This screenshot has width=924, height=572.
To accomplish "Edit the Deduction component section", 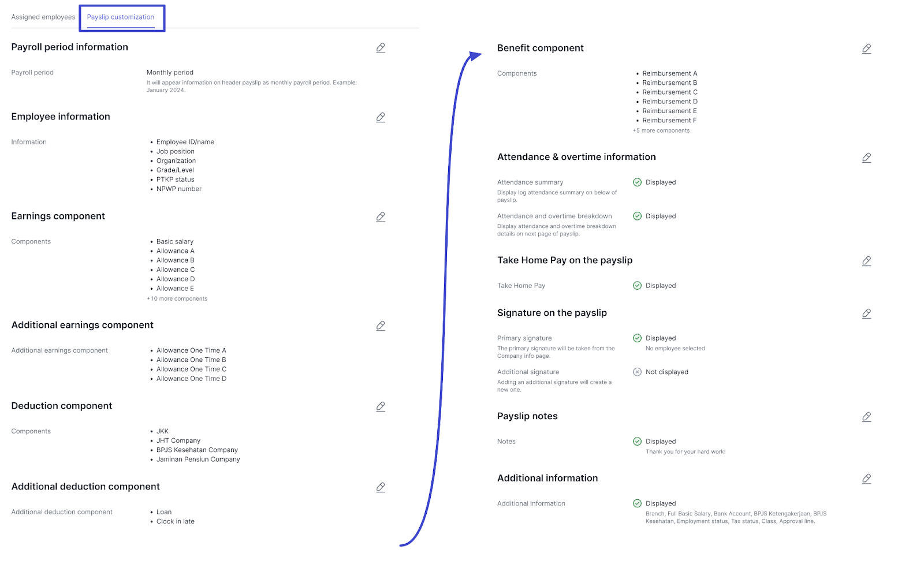I will click(x=381, y=407).
